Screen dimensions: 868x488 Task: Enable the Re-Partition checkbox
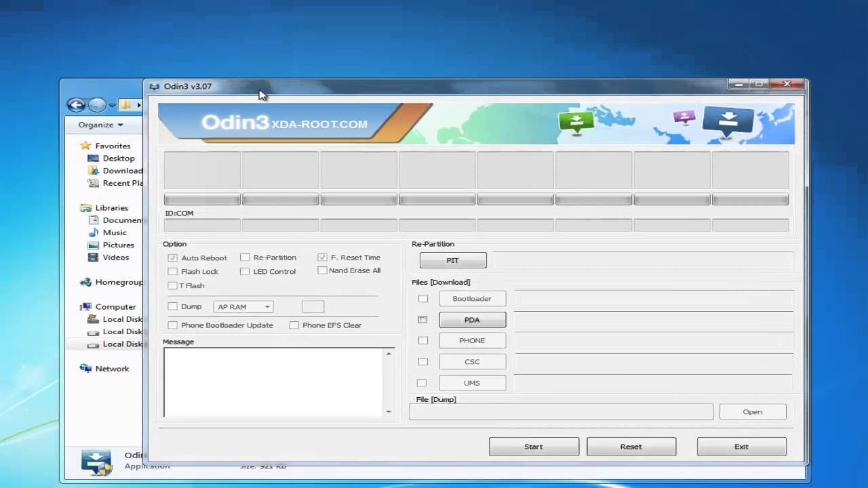point(245,258)
